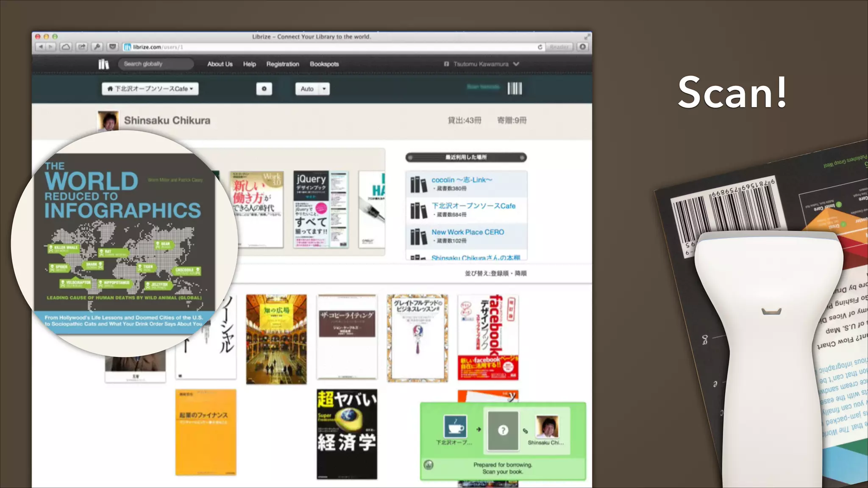
Task: Open the Registration nav item
Action: (283, 64)
